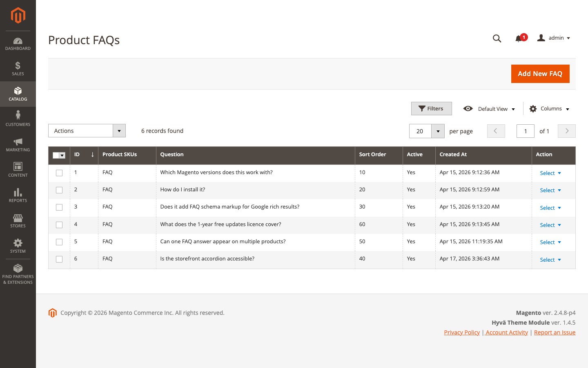The image size is (588, 368).
Task: Sort by Question column header
Action: (x=255, y=155)
